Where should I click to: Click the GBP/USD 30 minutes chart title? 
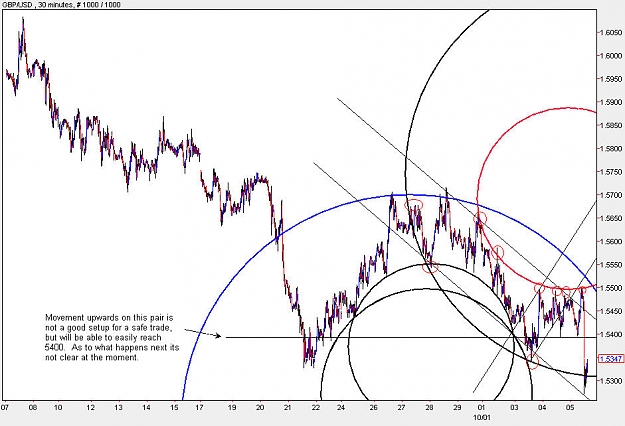(x=61, y=4)
